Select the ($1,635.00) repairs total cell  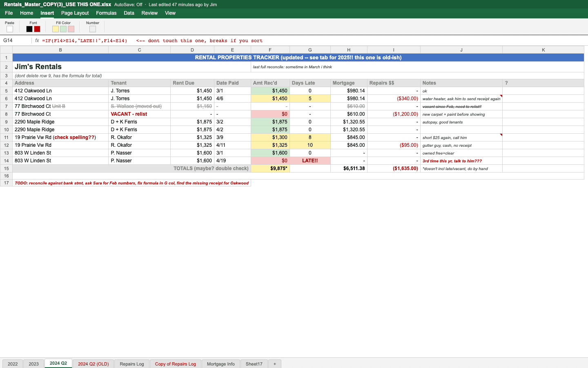click(x=394, y=168)
